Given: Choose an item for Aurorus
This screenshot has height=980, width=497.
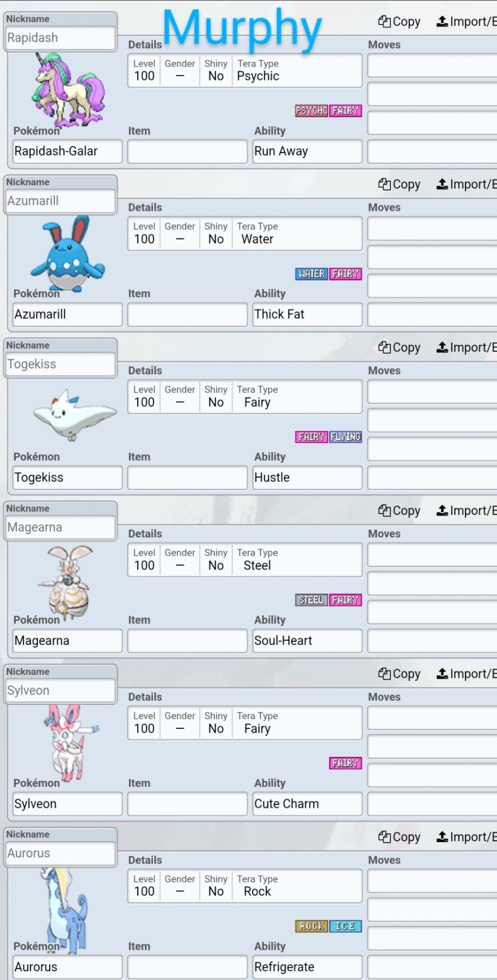Looking at the screenshot, I should coord(187,967).
